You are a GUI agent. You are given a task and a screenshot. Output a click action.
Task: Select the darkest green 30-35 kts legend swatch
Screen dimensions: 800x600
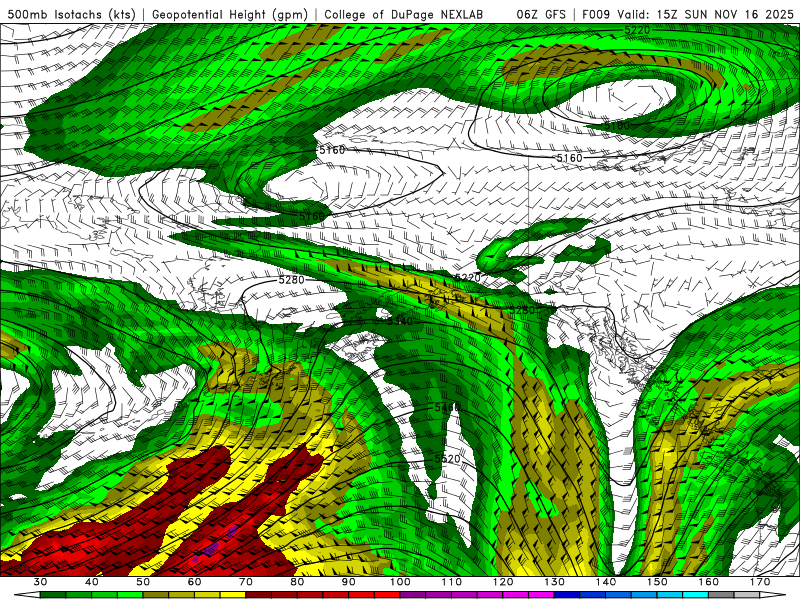(x=53, y=595)
